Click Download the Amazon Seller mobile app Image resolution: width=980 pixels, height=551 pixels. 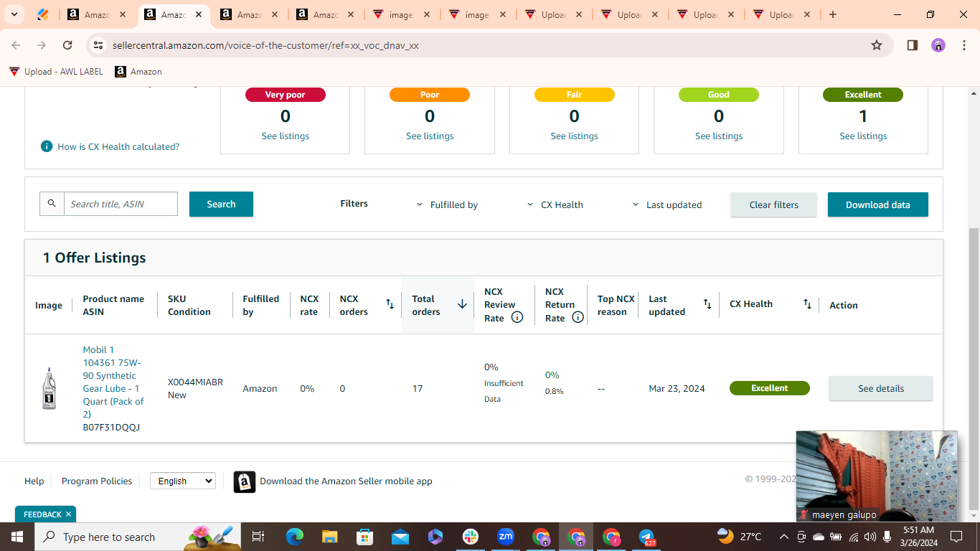point(346,481)
